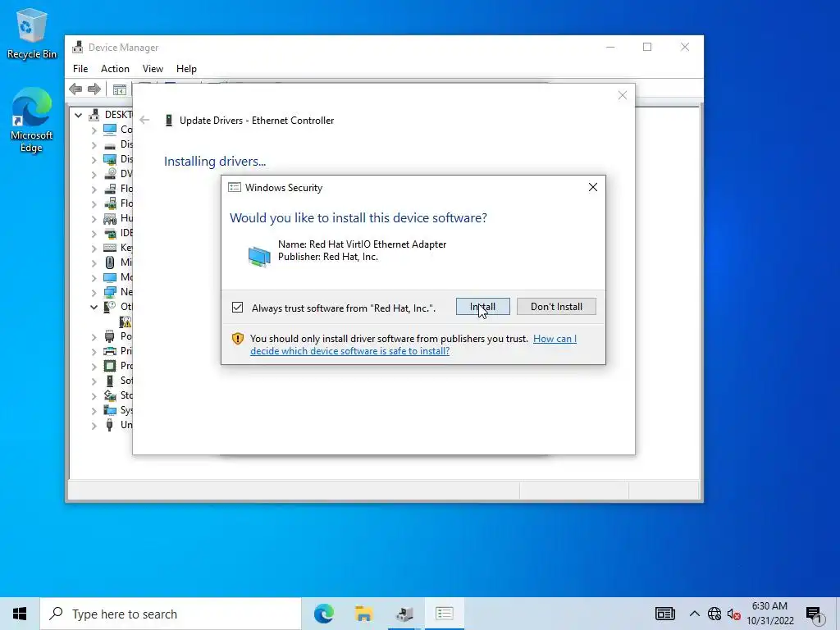The image size is (840, 630).
Task: Select the Storage controllers category icon
Action: [x=110, y=395]
